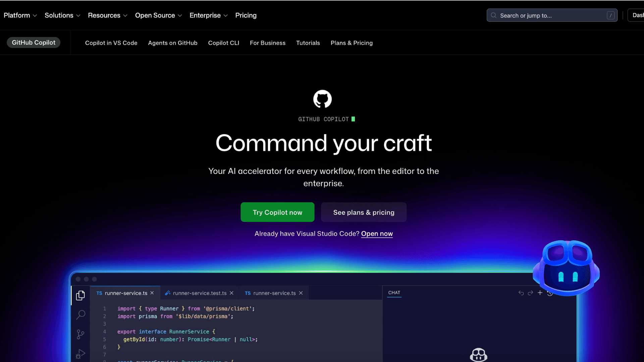Open the Explorer files icon in editor sidebar
The width and height of the screenshot is (644, 362).
pyautogui.click(x=80, y=295)
